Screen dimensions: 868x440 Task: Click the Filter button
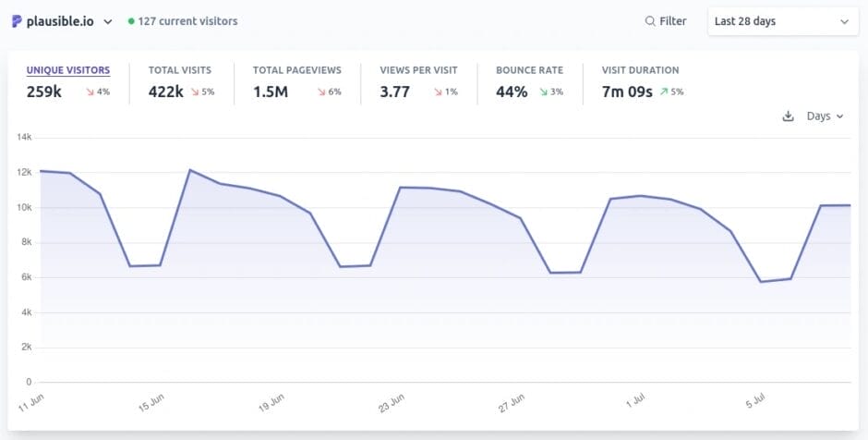click(665, 21)
